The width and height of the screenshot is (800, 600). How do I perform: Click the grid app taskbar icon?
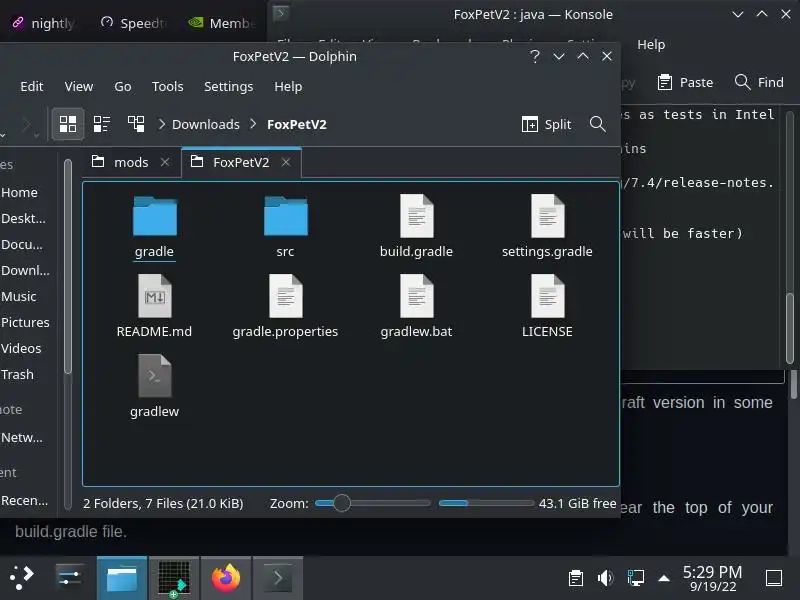pyautogui.click(x=174, y=578)
